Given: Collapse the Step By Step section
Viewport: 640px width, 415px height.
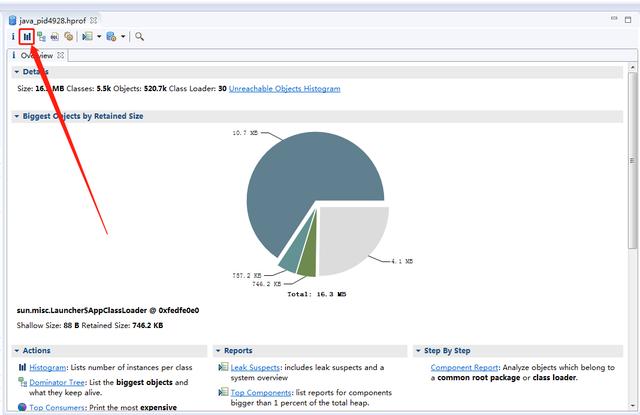Looking at the screenshot, I should (x=418, y=351).
